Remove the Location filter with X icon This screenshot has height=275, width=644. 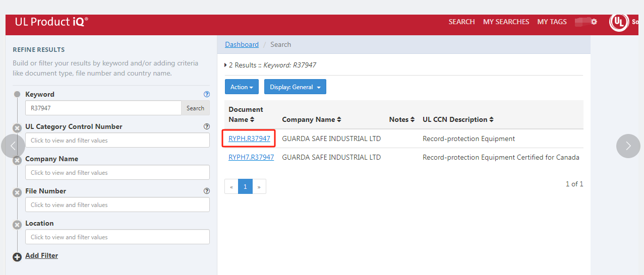pyautogui.click(x=17, y=225)
